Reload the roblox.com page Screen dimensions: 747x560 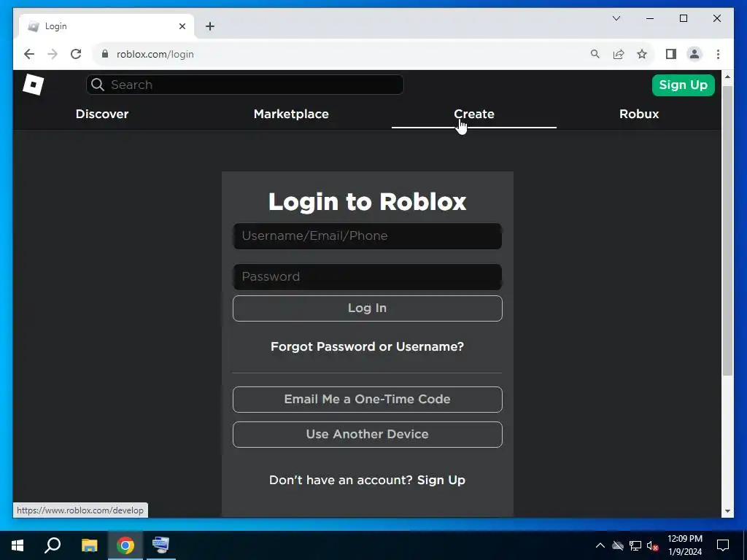tap(76, 54)
